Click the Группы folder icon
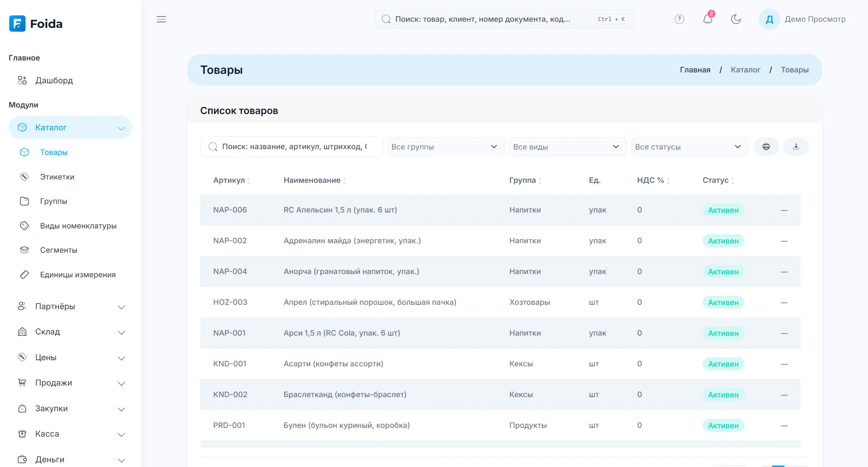 click(24, 201)
